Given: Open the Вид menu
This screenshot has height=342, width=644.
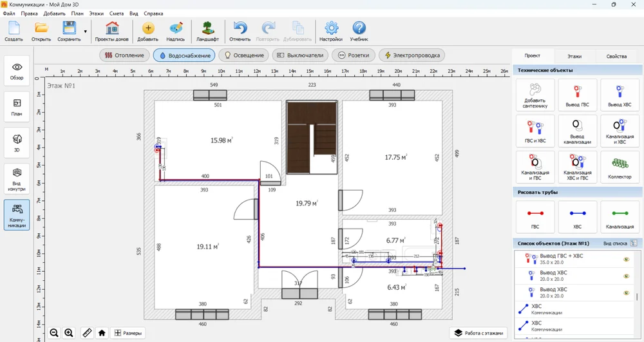Looking at the screenshot, I should pyautogui.click(x=134, y=14).
